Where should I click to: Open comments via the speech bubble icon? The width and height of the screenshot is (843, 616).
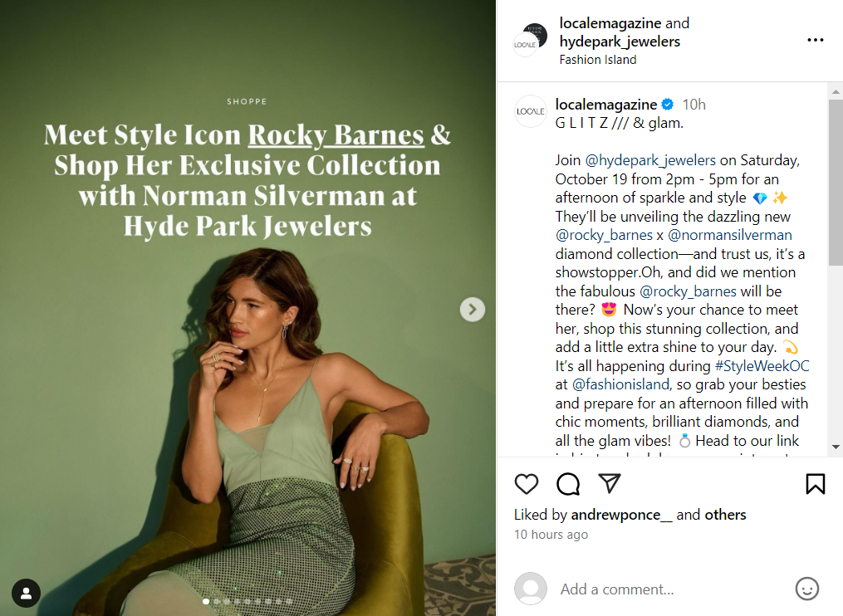[x=568, y=484]
